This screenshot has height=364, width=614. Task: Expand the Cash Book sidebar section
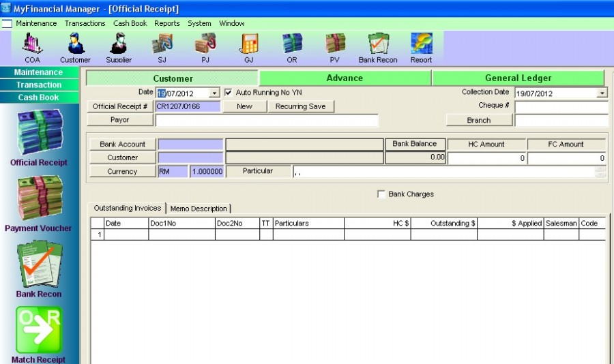tap(39, 97)
